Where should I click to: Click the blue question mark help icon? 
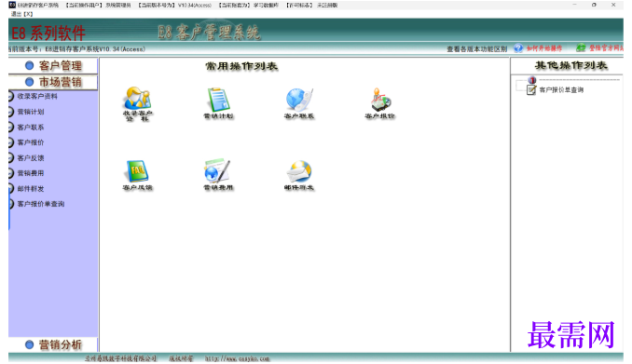(518, 48)
